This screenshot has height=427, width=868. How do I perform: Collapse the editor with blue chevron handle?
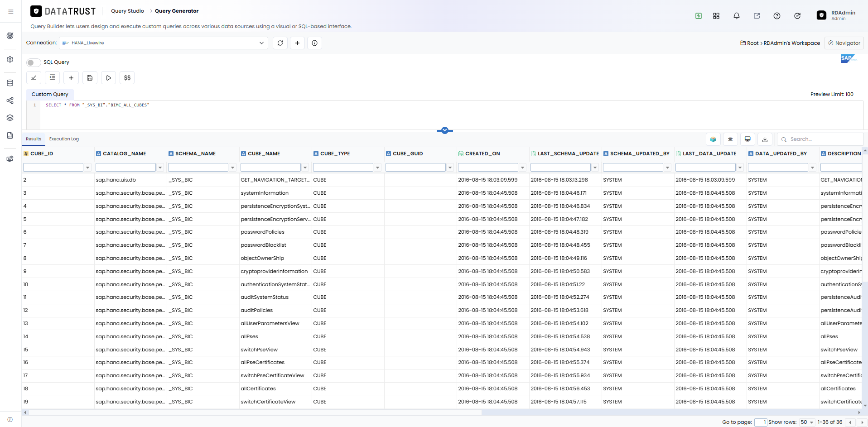pyautogui.click(x=445, y=130)
